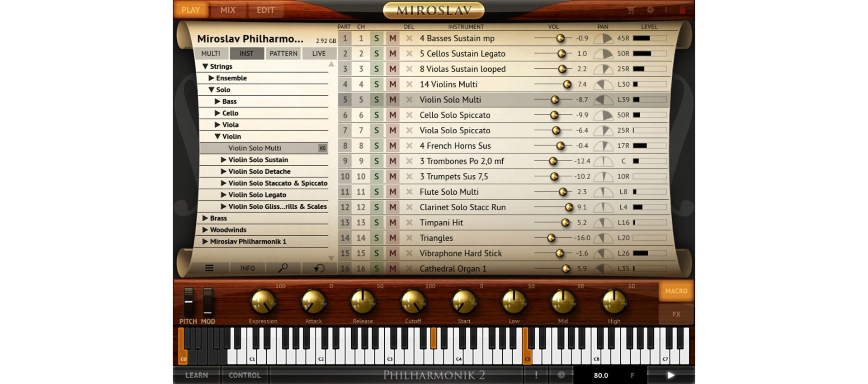Open settings with the gear icon
The height and width of the screenshot is (384, 868).
[x=650, y=10]
